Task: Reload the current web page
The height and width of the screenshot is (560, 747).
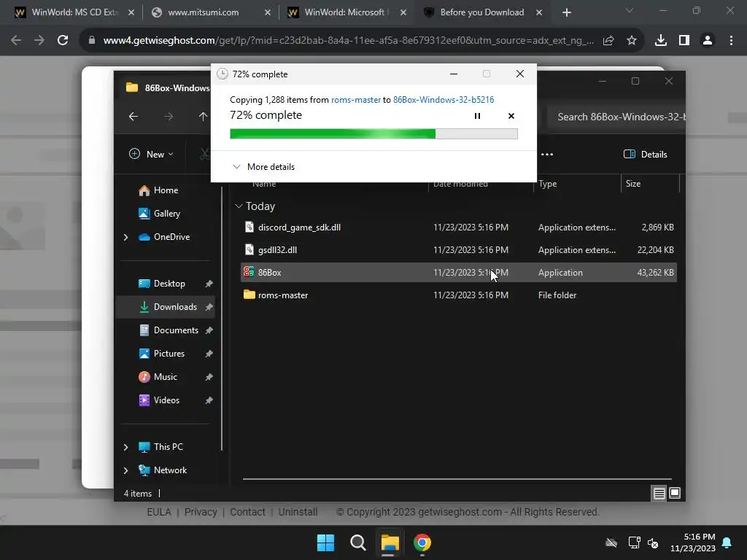Action: pyautogui.click(x=63, y=41)
